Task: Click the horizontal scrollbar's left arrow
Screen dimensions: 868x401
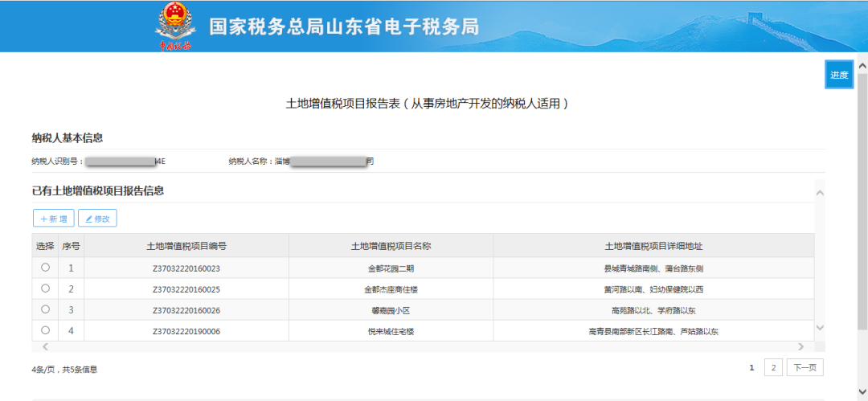Action: tap(45, 346)
